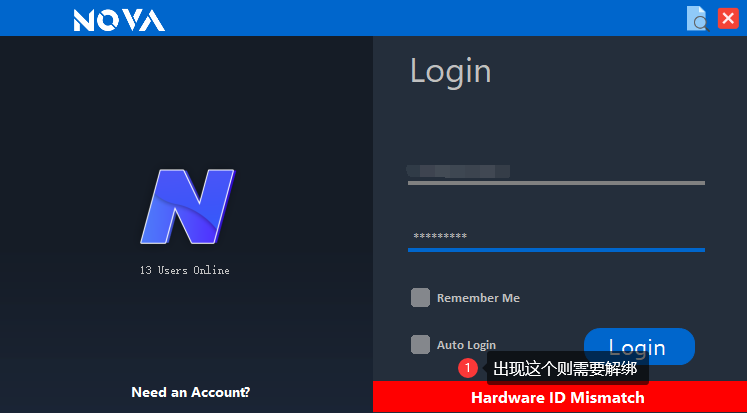Toggle the Auto Login checkbox

[x=420, y=344]
